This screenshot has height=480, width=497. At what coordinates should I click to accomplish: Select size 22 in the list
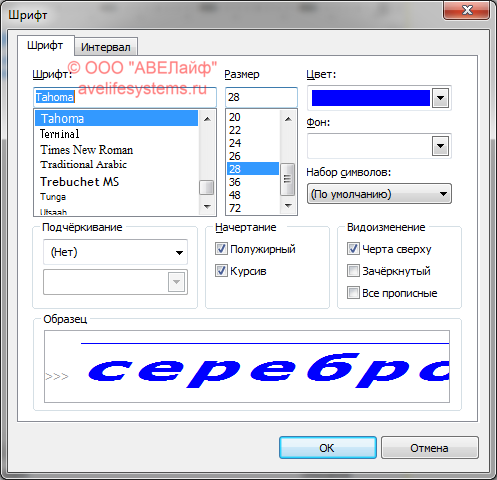point(253,130)
